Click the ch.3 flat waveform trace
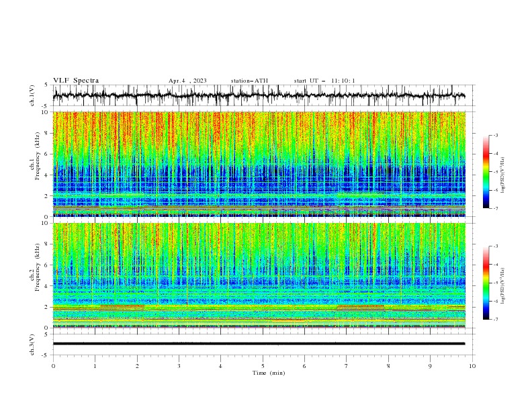This screenshot has width=532, height=411. click(259, 344)
